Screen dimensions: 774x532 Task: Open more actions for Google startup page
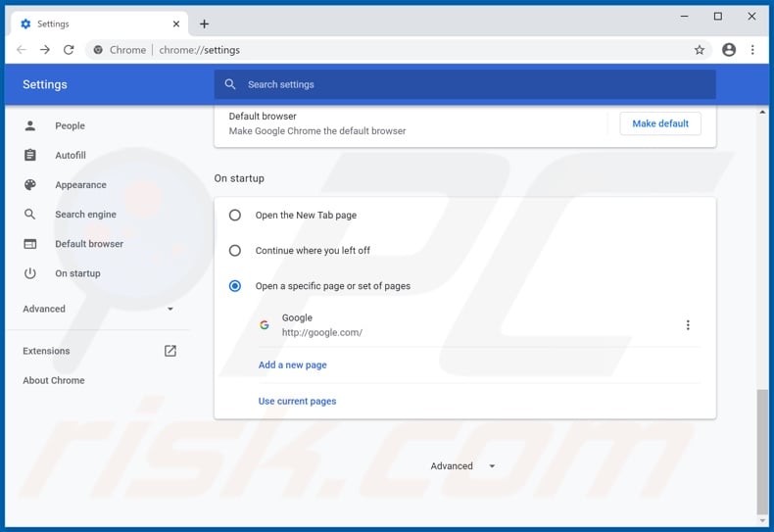[688, 324]
